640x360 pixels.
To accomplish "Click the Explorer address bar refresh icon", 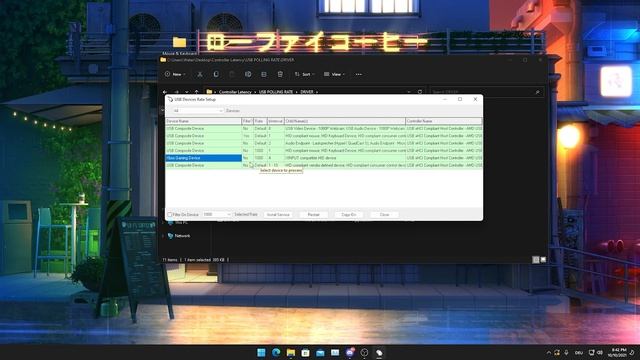I will tap(420, 92).
